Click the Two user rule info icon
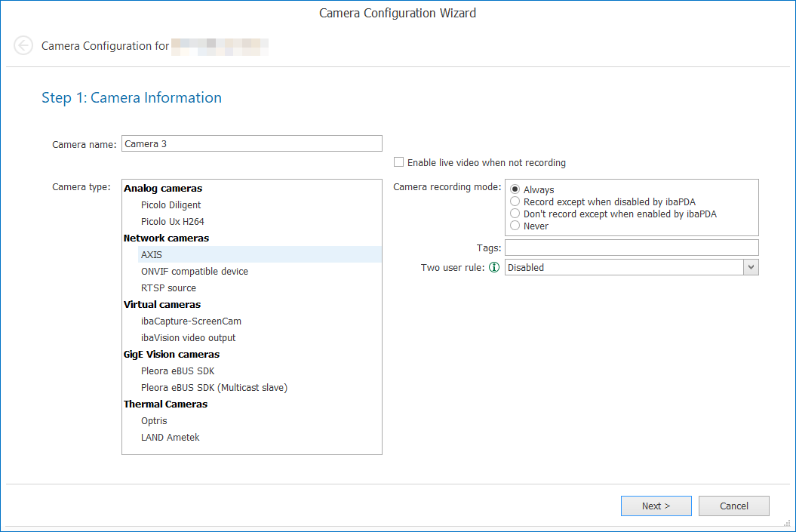The height and width of the screenshot is (532, 796). pyautogui.click(x=494, y=268)
